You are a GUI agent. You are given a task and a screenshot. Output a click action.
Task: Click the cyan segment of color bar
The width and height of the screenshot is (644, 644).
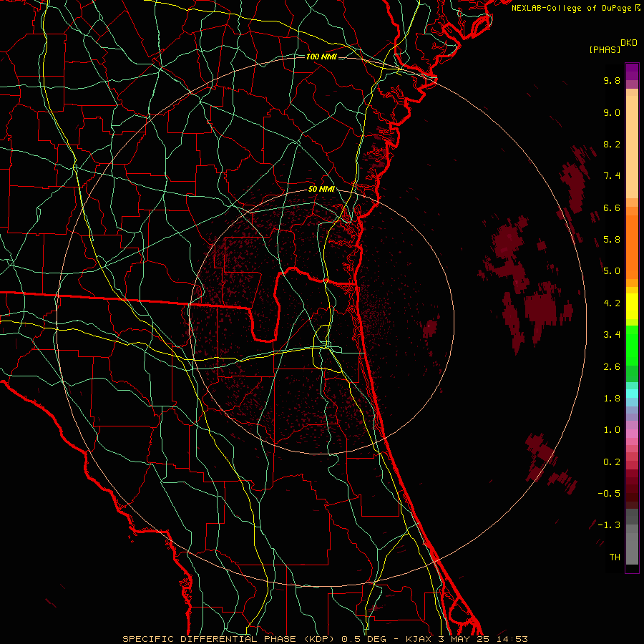(632, 393)
